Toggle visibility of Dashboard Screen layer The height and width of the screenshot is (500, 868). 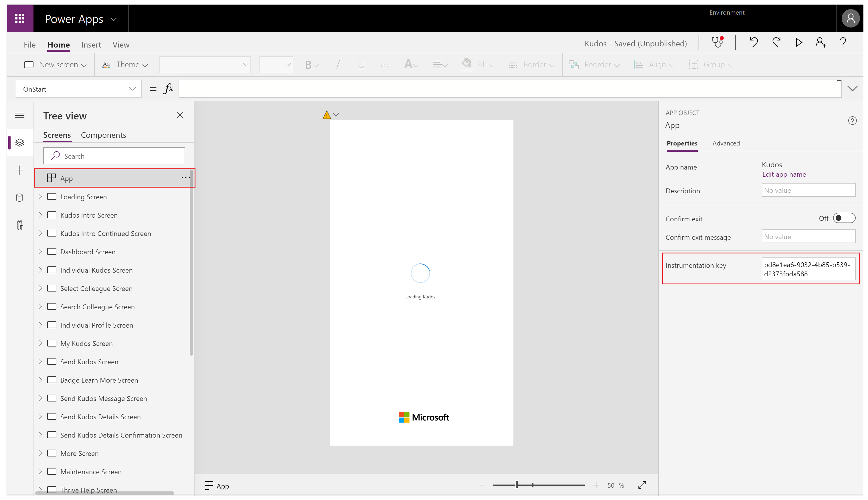(51, 251)
